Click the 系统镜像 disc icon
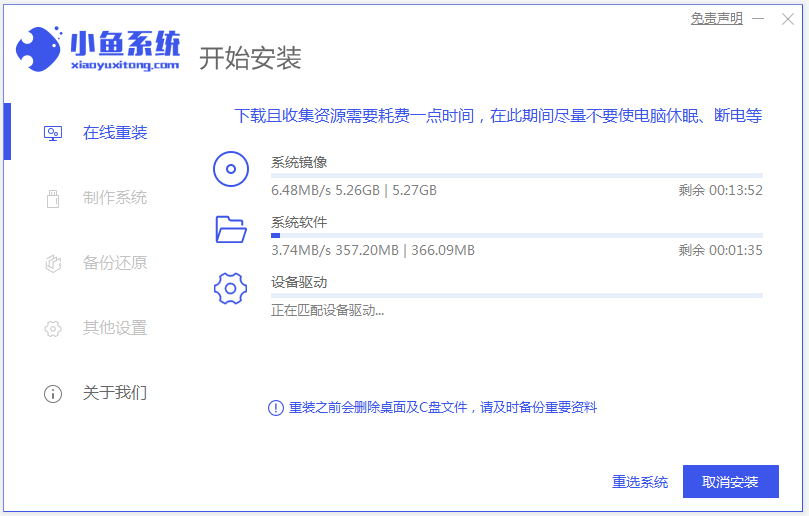The width and height of the screenshot is (809, 516). pos(231,170)
